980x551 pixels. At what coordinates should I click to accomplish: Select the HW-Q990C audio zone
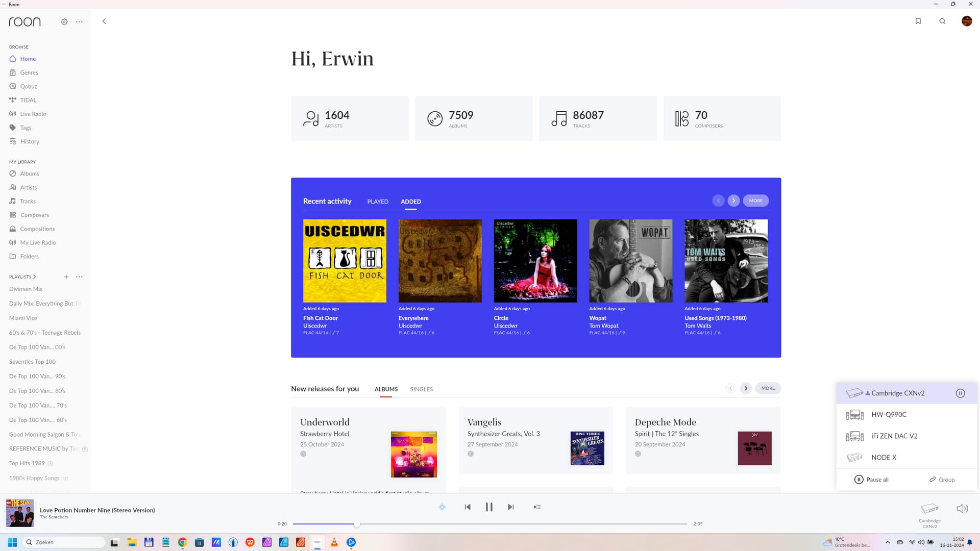coord(889,415)
